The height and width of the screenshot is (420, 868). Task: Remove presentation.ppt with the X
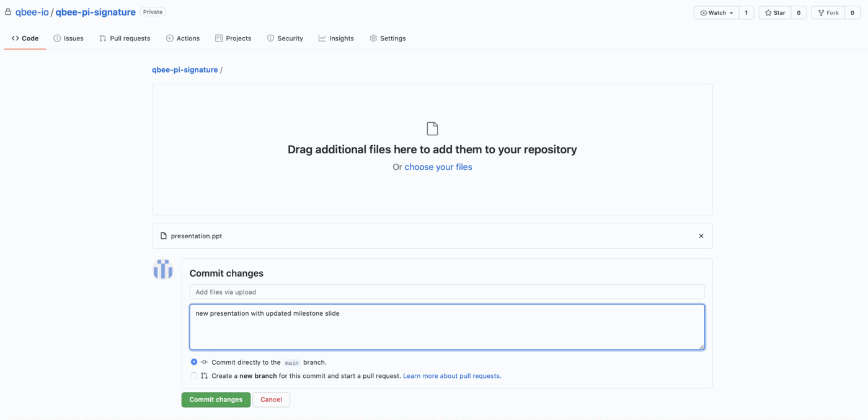tap(701, 236)
